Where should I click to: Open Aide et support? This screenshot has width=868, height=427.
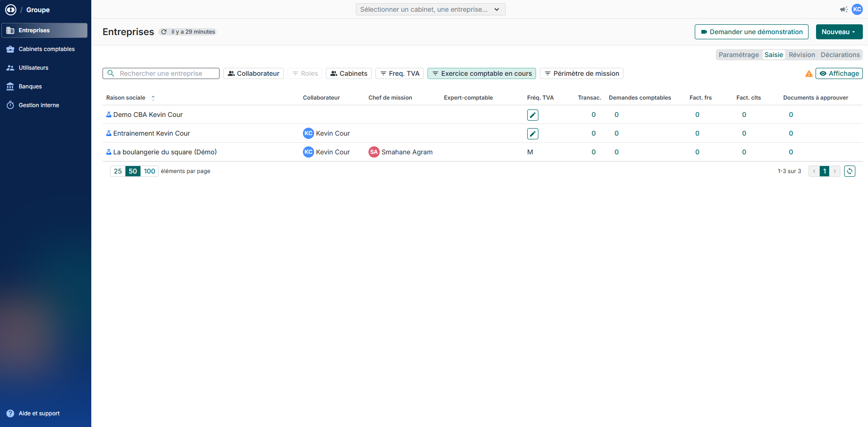coord(39,413)
